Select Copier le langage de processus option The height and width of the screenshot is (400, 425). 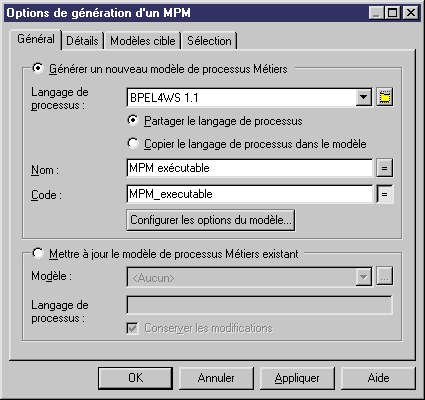[133, 143]
